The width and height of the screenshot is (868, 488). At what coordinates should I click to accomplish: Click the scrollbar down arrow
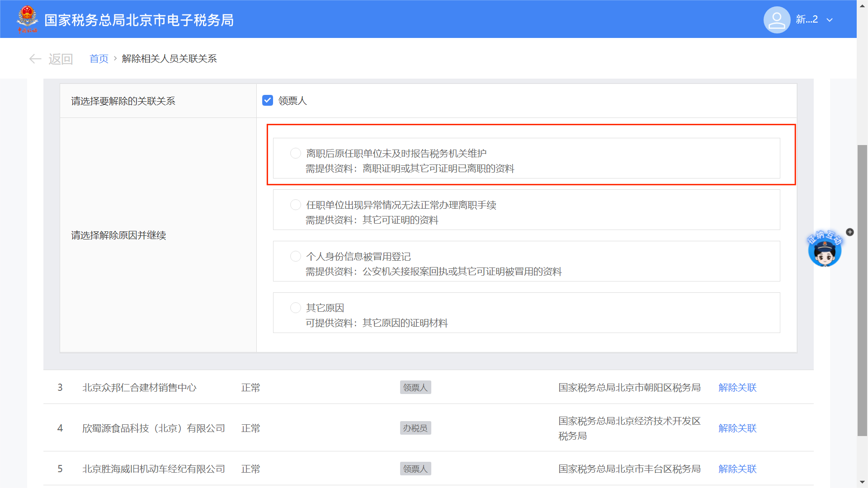coord(863,482)
